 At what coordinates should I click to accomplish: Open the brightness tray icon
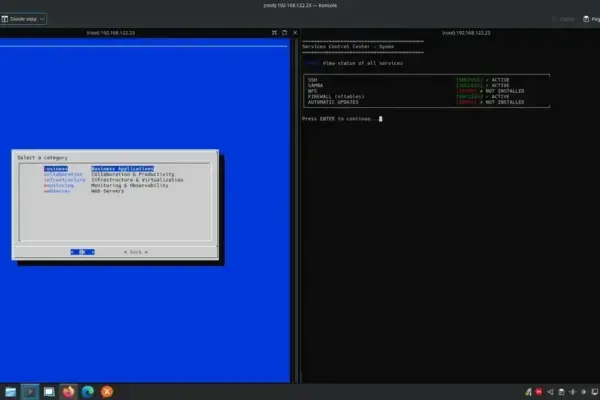tap(584, 392)
